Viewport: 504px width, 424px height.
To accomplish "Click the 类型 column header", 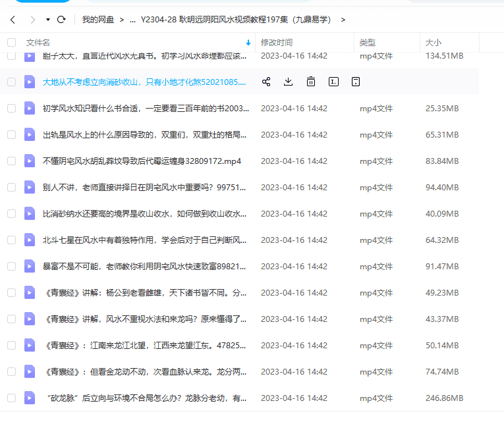I will (x=367, y=42).
